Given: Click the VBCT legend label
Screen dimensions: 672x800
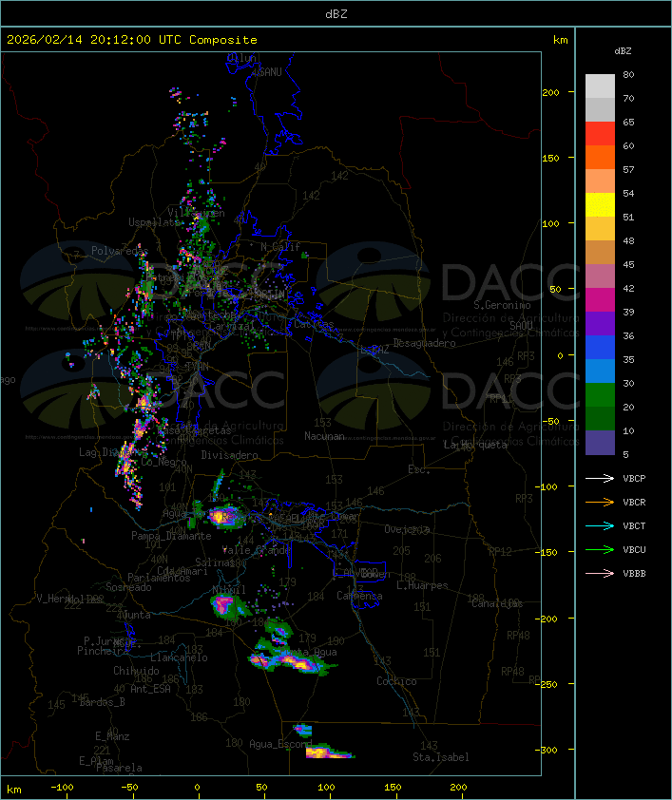Looking at the screenshot, I should (x=634, y=526).
